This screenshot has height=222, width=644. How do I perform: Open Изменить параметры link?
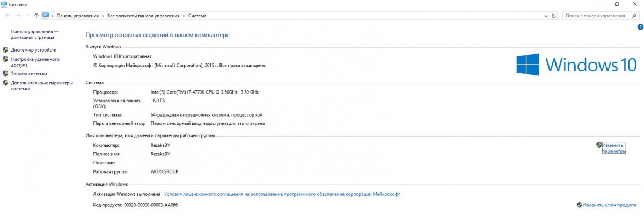click(613, 148)
